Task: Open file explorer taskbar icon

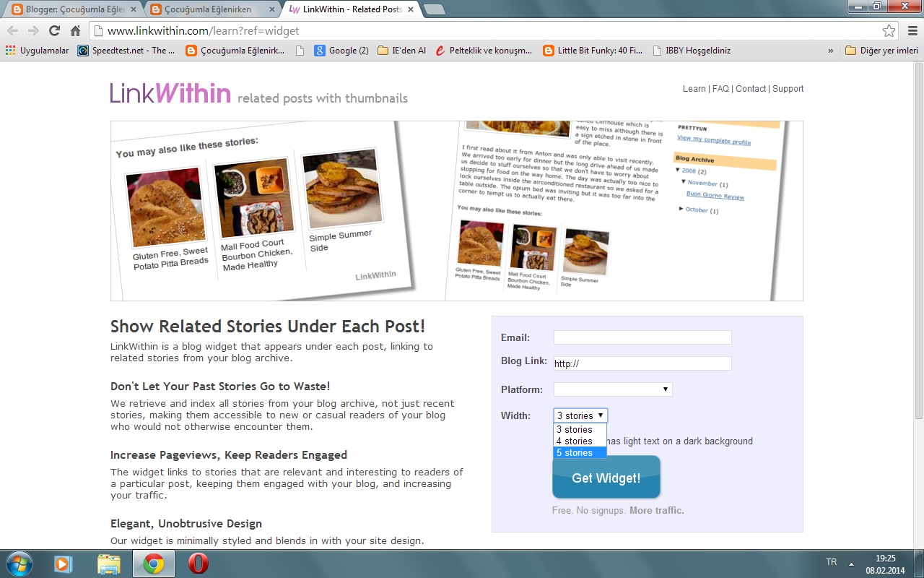Action: coord(108,564)
